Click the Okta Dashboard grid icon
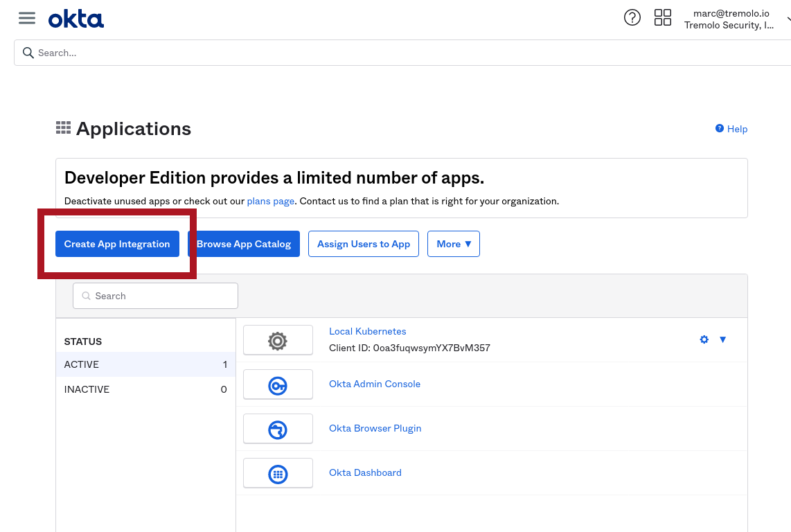The height and width of the screenshot is (532, 791). [278, 473]
